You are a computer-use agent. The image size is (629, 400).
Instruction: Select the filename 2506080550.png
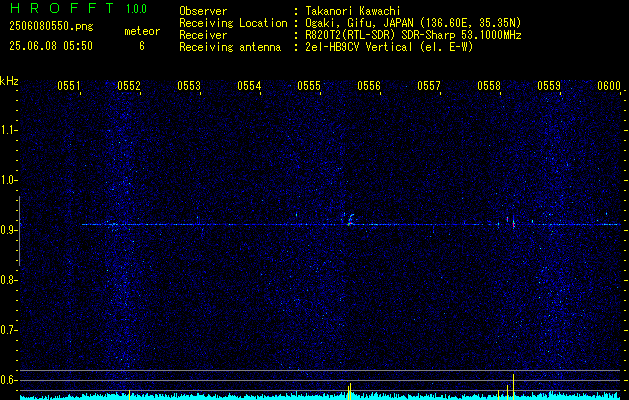click(x=51, y=27)
